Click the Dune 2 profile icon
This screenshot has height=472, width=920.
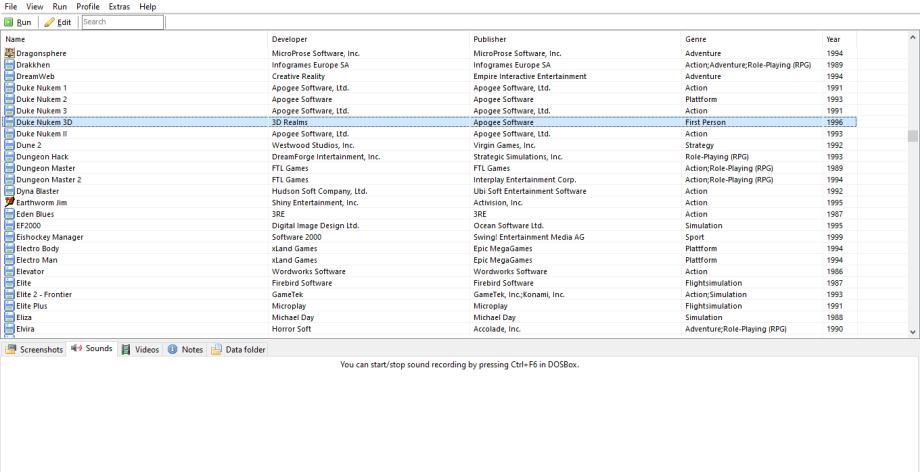click(9, 145)
